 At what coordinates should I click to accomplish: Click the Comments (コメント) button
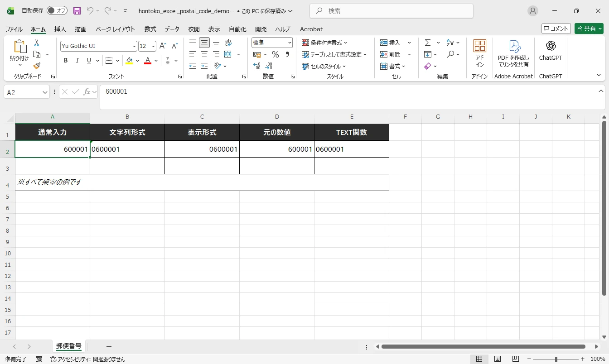click(556, 29)
